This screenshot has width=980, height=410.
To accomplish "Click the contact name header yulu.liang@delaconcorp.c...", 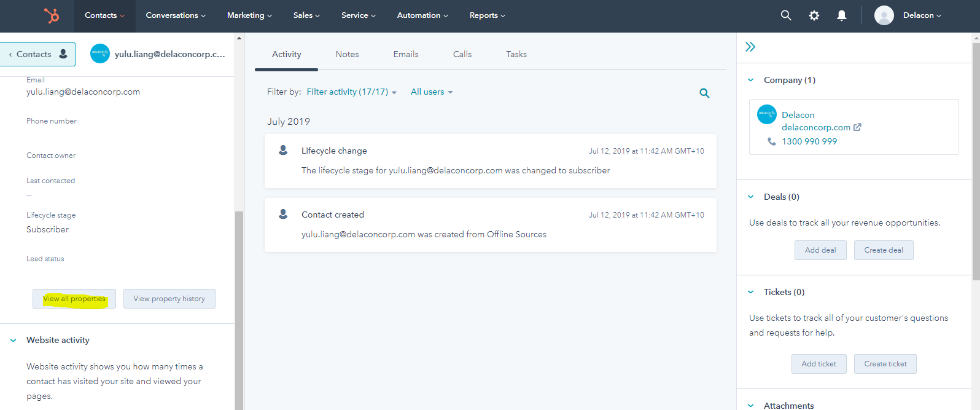I will (170, 54).
